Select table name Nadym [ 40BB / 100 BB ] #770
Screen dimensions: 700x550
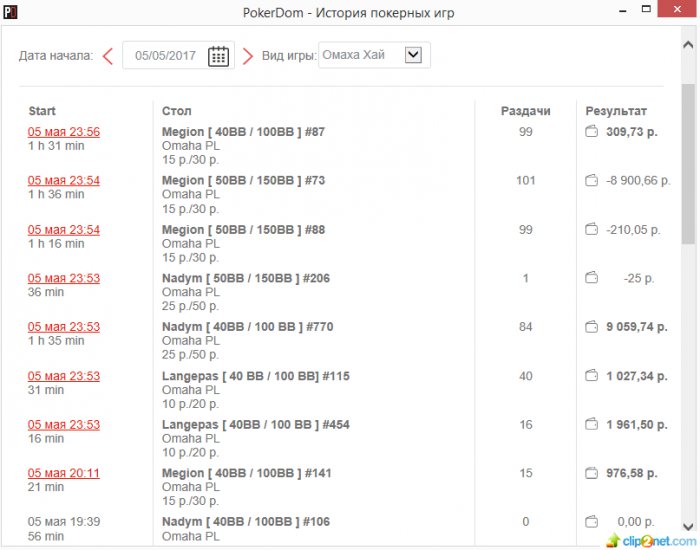tap(247, 327)
